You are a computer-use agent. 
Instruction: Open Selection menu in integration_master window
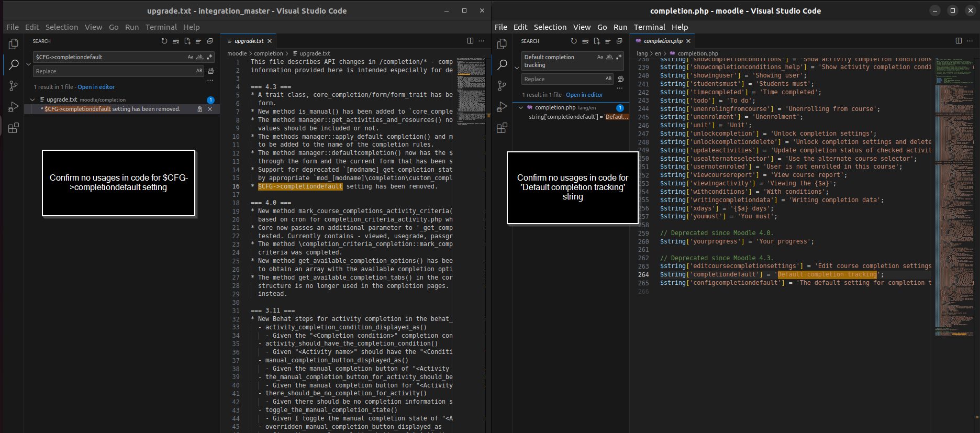click(62, 27)
